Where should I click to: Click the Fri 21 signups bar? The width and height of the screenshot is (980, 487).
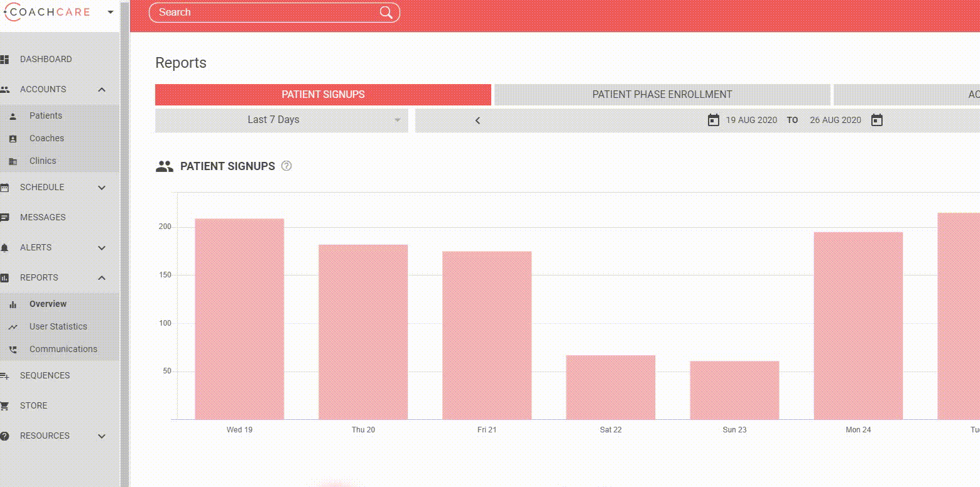487,335
